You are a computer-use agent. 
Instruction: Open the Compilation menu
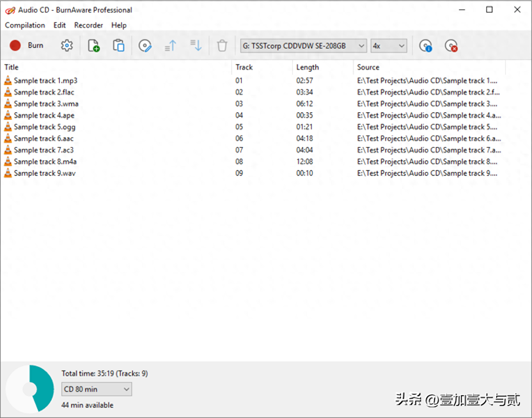(25, 25)
